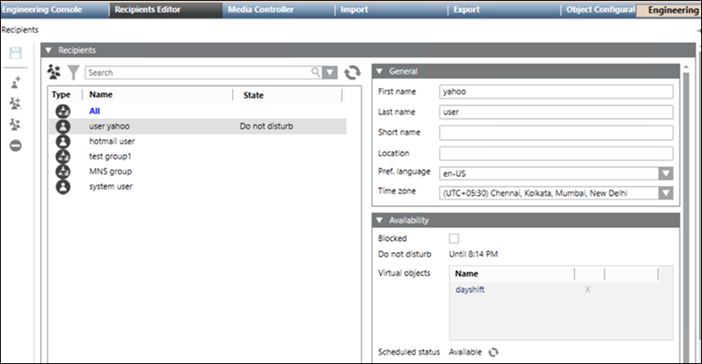Select the dayshift virtual object
The image size is (702, 364).
point(470,290)
